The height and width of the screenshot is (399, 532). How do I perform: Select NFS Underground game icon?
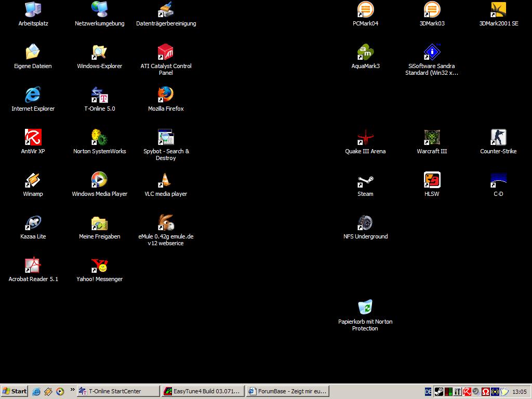click(365, 227)
